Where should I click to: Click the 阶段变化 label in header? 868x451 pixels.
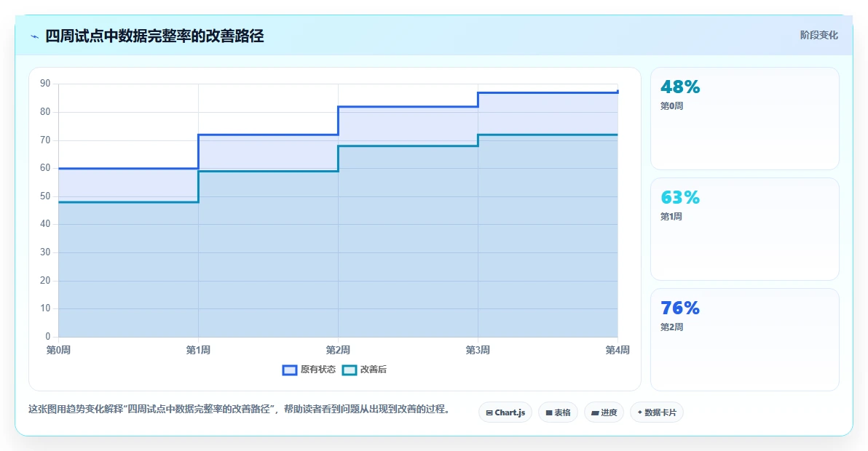coord(818,36)
